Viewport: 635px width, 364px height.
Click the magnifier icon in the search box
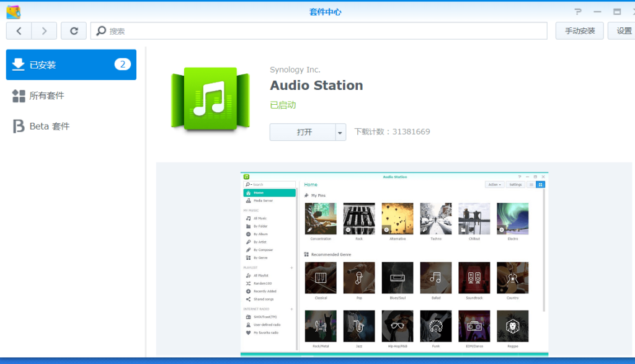pyautogui.click(x=100, y=31)
